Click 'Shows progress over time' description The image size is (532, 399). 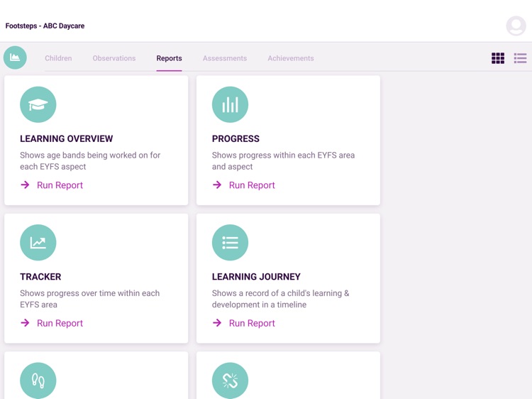click(x=89, y=298)
